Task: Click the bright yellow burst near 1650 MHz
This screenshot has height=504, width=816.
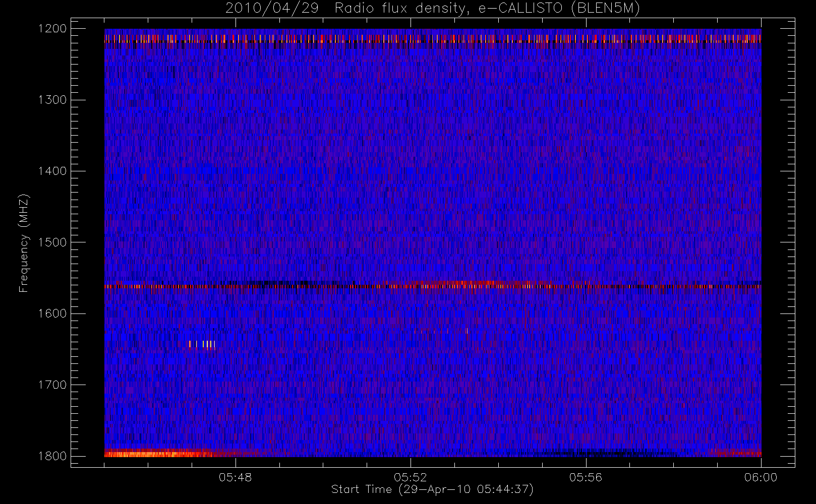Action: [202, 344]
